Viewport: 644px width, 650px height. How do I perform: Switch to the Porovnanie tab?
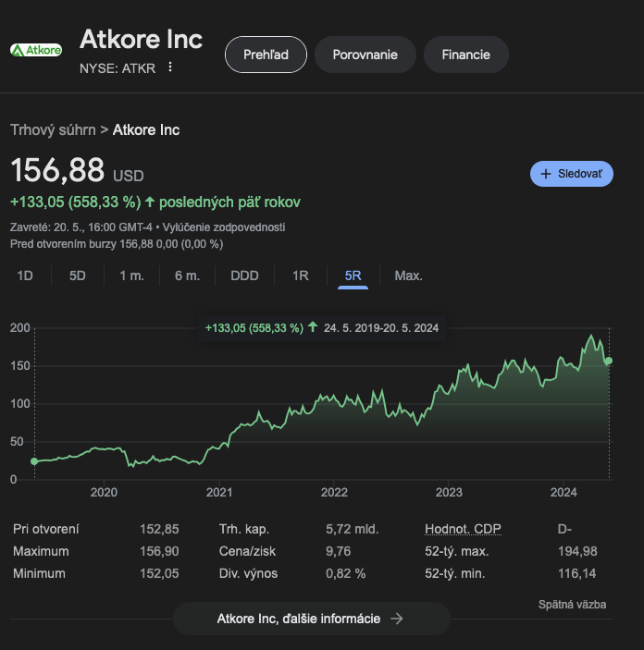pyautogui.click(x=365, y=55)
